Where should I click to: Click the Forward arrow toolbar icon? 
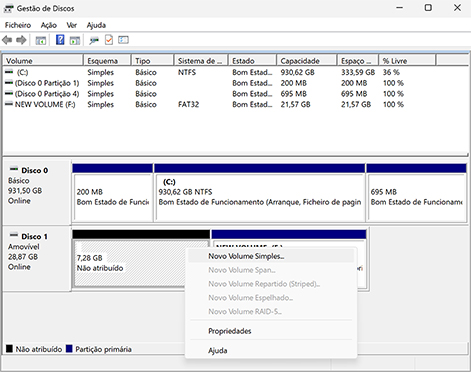coord(21,40)
